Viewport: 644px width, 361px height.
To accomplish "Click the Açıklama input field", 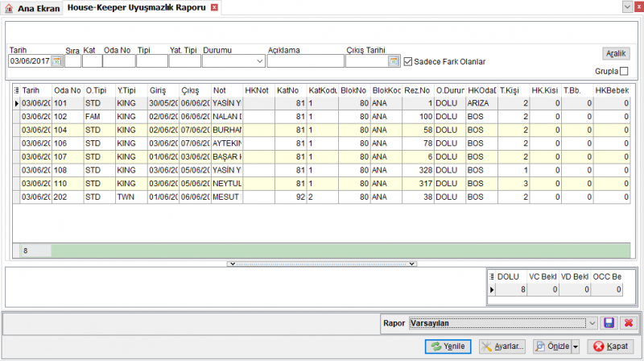I will (x=306, y=61).
